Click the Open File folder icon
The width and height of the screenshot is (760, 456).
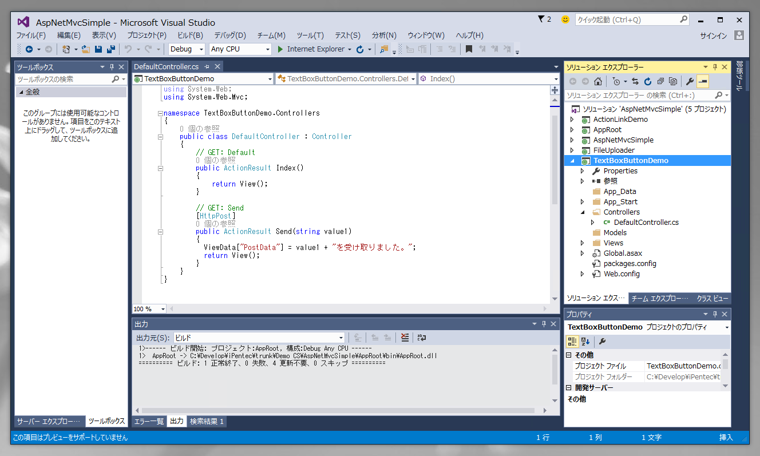point(86,49)
